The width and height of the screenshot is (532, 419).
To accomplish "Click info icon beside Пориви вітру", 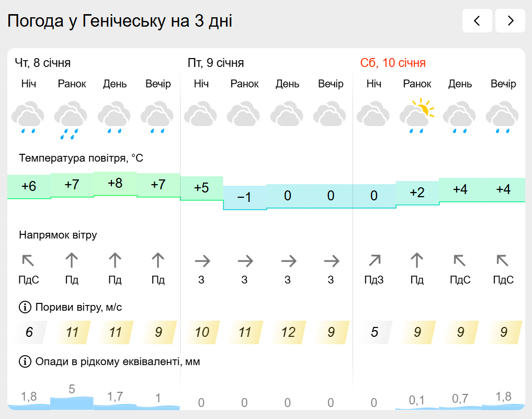I will click(25, 307).
